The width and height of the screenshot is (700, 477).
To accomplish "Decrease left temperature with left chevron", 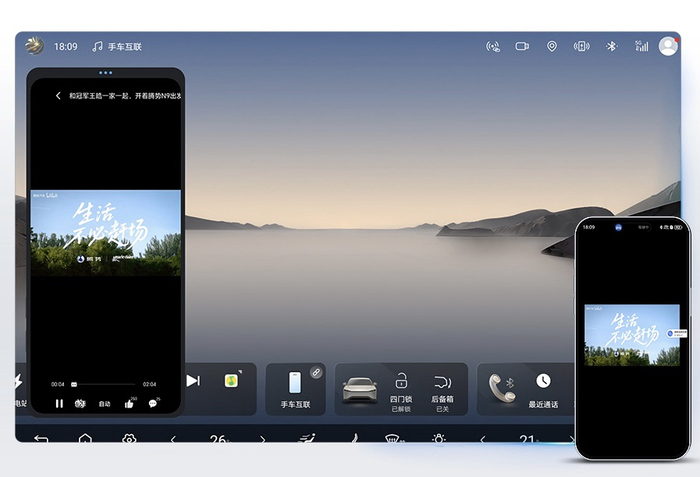I will tap(173, 439).
